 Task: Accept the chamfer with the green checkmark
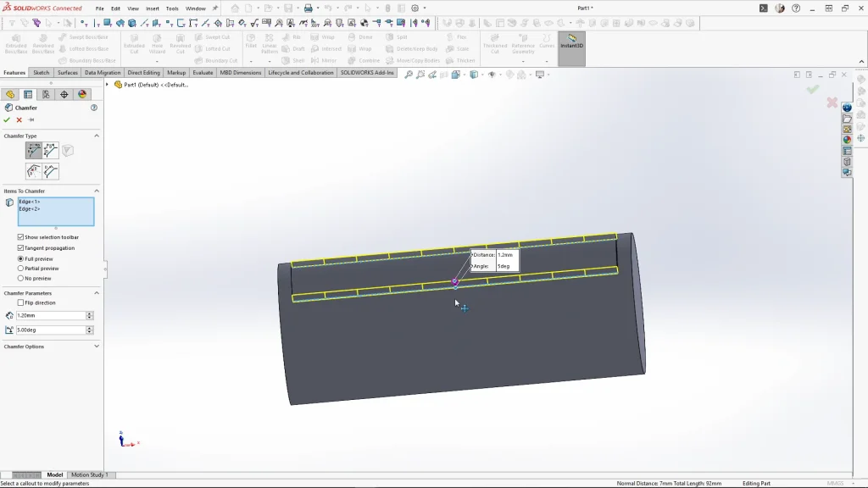click(7, 120)
